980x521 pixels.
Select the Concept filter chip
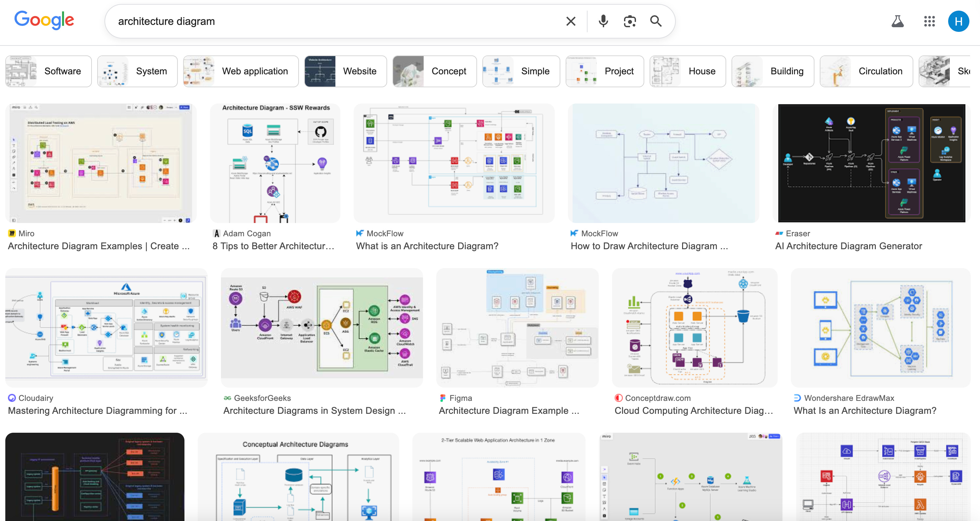tap(435, 71)
